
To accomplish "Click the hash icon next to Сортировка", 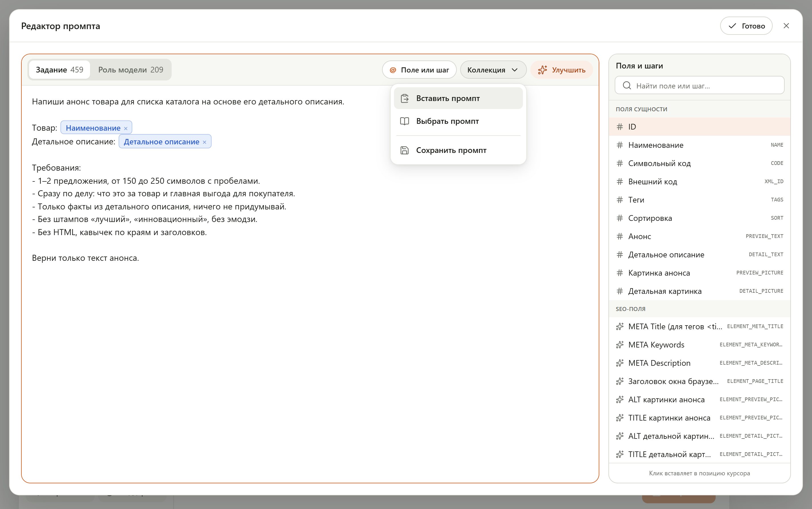I will coord(620,218).
